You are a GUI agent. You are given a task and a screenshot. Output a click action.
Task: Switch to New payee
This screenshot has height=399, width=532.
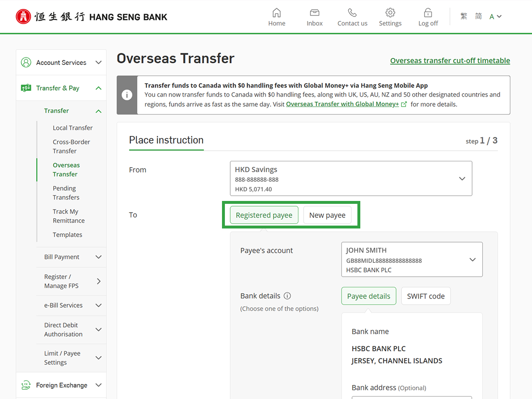pyautogui.click(x=327, y=215)
